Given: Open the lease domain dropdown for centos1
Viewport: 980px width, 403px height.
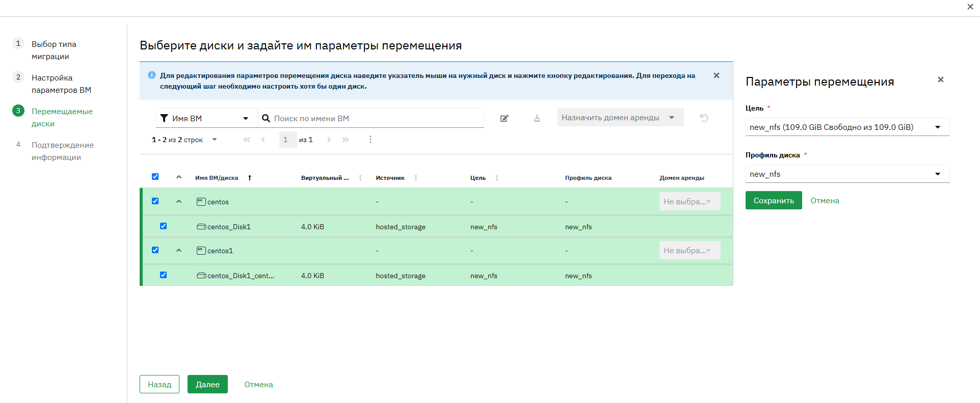Looking at the screenshot, I should [690, 250].
